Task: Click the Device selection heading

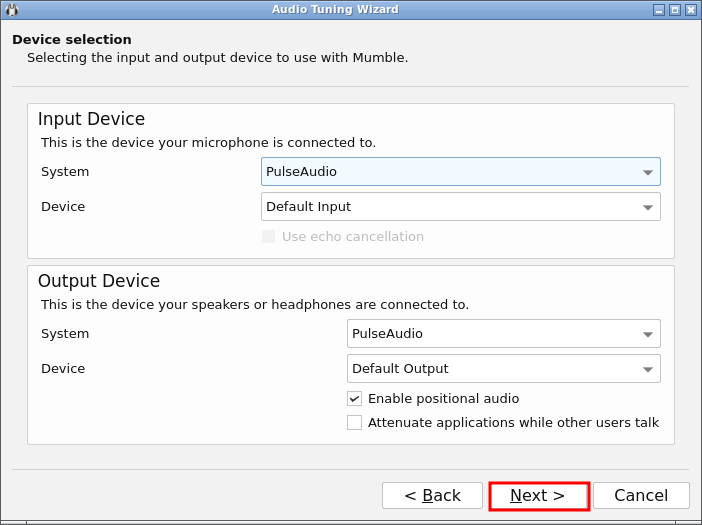Action: pyautogui.click(x=72, y=40)
